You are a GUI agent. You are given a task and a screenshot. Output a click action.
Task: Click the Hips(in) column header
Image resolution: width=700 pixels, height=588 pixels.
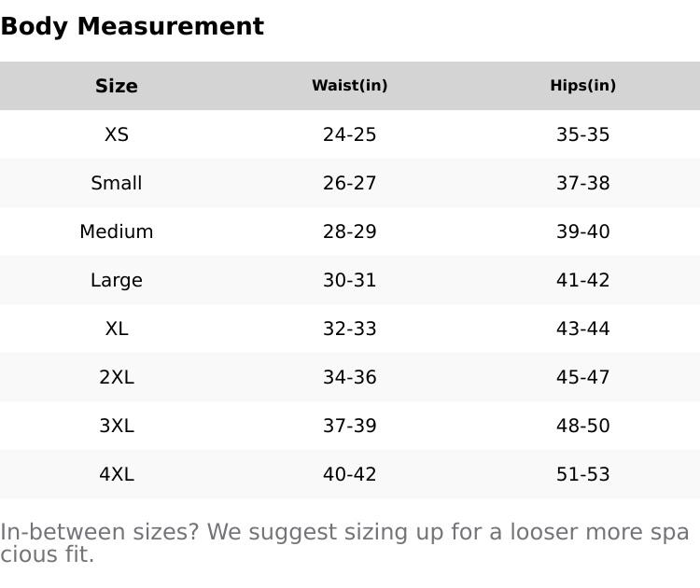[583, 86]
